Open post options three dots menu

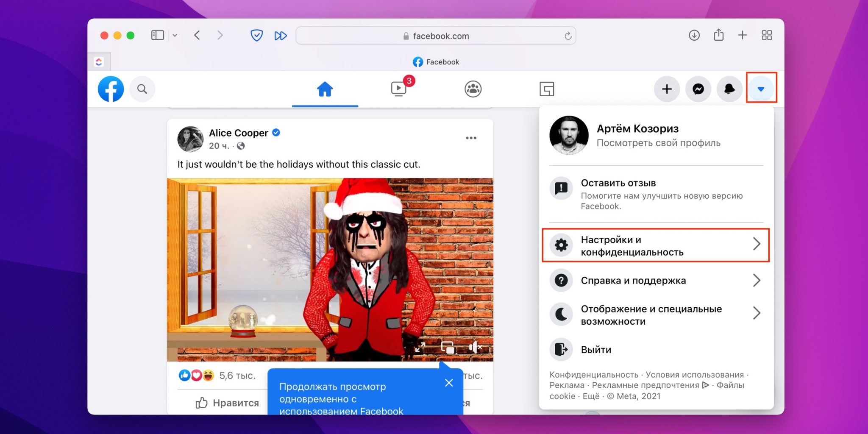click(471, 138)
